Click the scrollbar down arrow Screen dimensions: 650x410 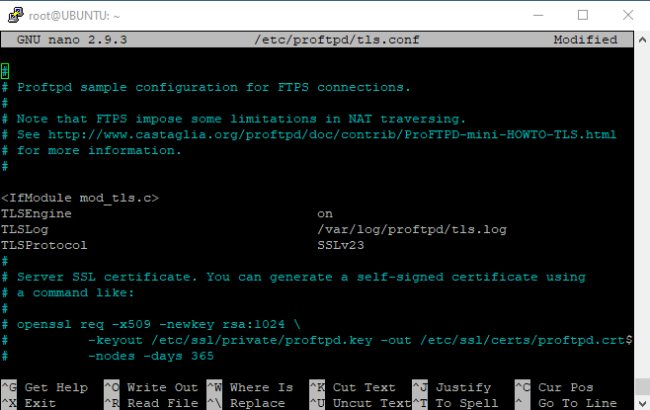point(642,403)
